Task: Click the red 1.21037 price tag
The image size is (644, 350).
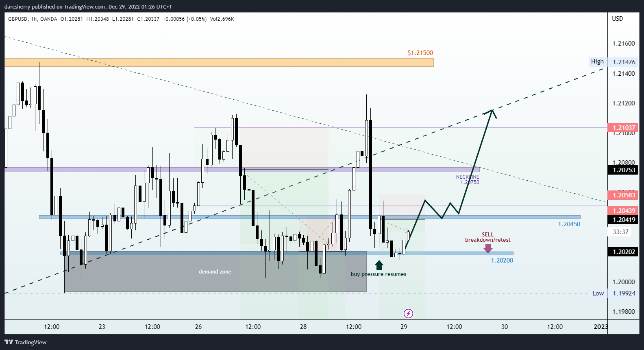Action: pyautogui.click(x=623, y=127)
